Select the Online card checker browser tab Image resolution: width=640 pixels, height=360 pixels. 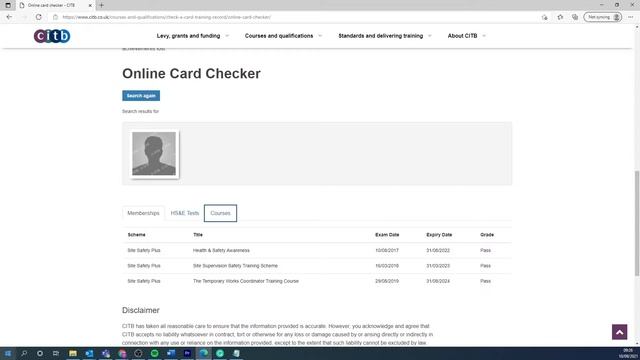coord(55,5)
